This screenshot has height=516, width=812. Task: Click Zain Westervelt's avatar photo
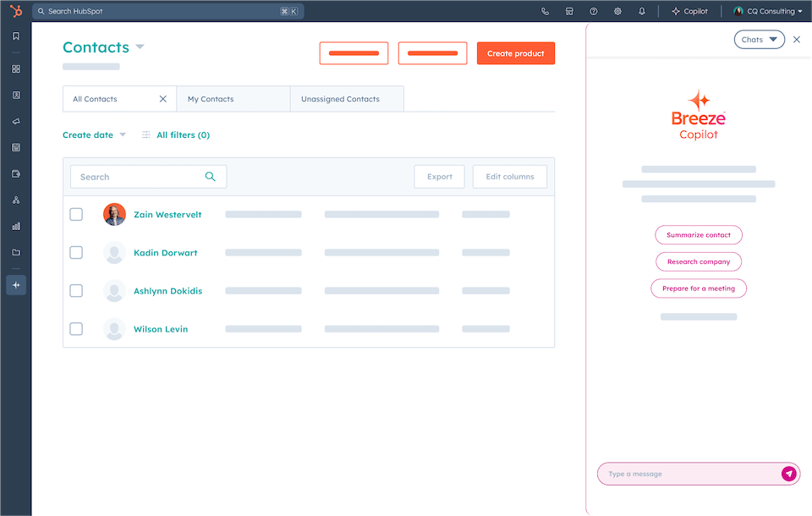tap(114, 215)
